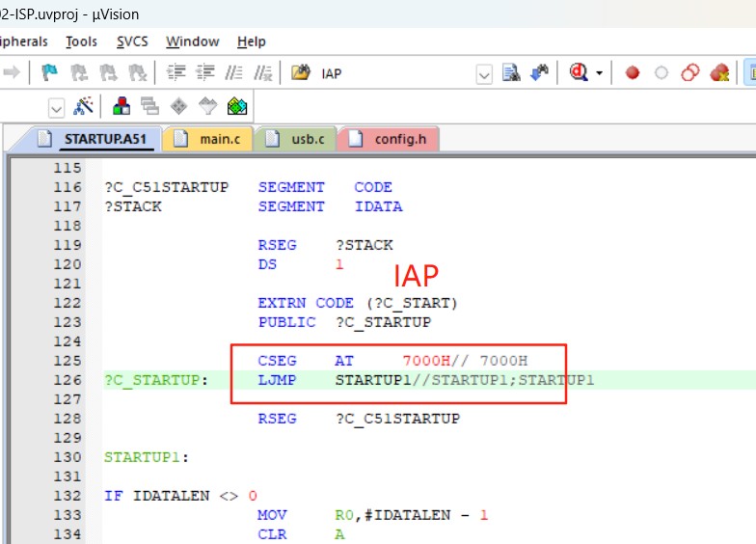756x544 pixels.
Task: Switch to the STARTUP.A51 tab
Action: coord(94,139)
